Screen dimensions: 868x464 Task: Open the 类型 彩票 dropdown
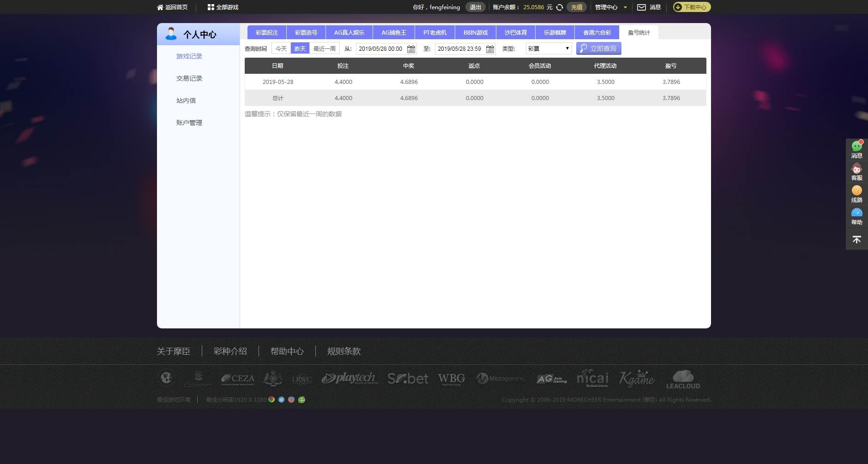click(549, 48)
